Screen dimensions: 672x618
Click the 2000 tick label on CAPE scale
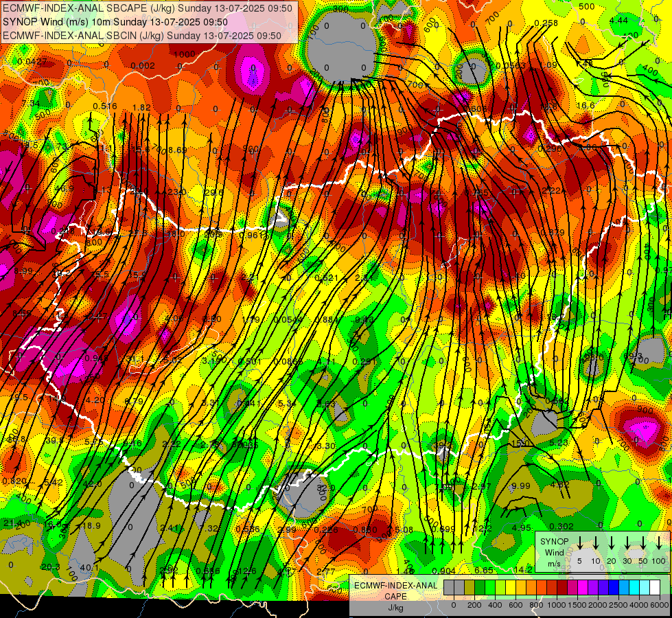click(599, 605)
